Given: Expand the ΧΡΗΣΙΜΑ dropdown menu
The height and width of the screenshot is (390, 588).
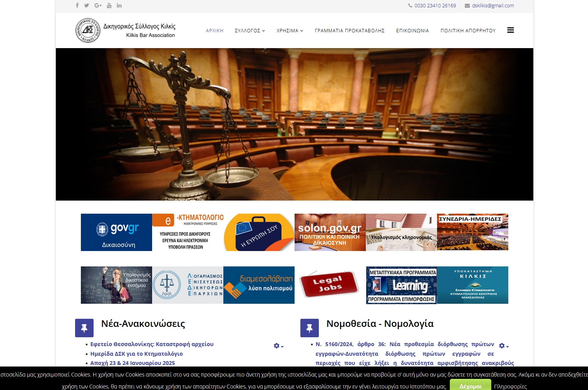Looking at the screenshot, I should pyautogui.click(x=290, y=31).
